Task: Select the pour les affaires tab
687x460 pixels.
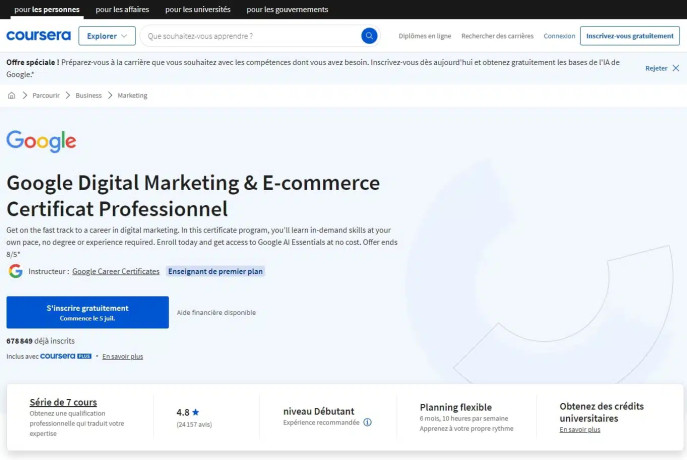Action: tap(122, 9)
